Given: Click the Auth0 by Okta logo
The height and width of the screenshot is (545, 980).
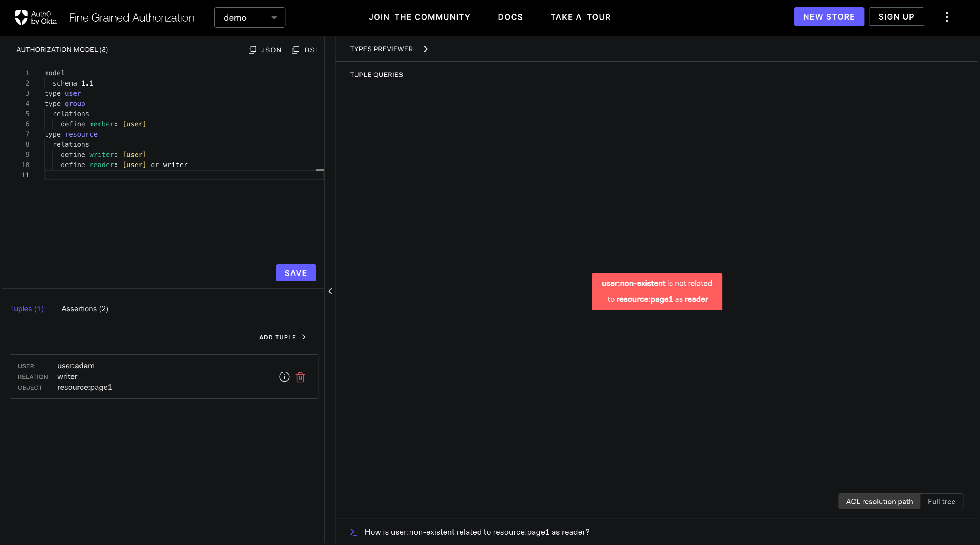Looking at the screenshot, I should (35, 18).
